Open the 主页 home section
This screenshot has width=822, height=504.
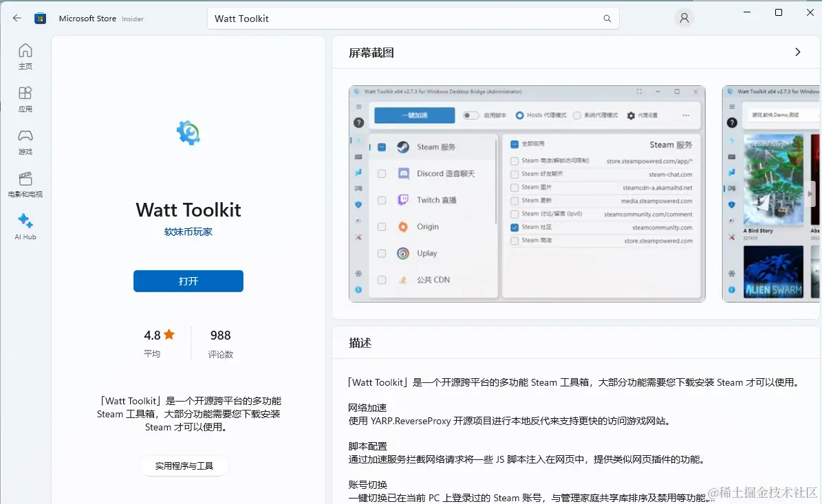tap(25, 56)
